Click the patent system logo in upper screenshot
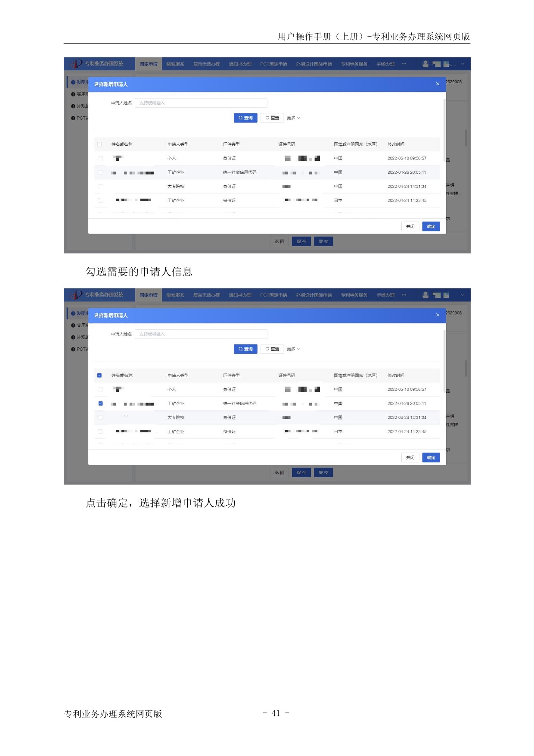 [76, 64]
